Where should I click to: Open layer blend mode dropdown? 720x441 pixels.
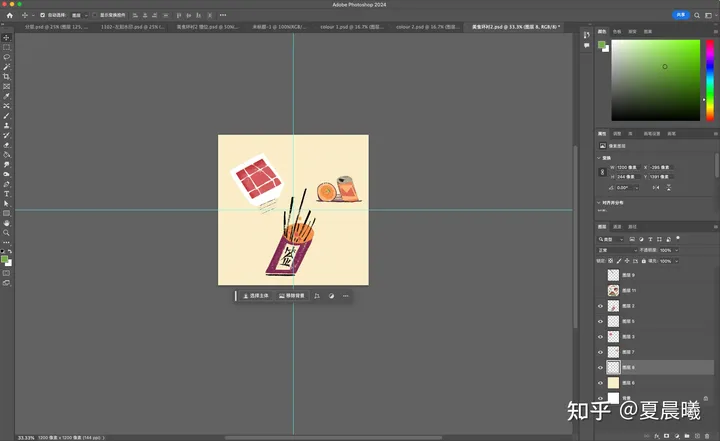pyautogui.click(x=617, y=250)
